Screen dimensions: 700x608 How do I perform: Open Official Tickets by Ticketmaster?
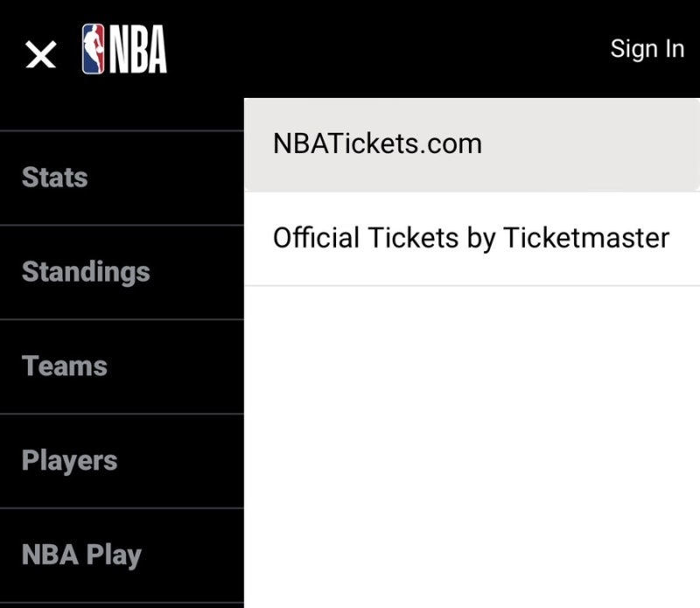pyautogui.click(x=472, y=237)
